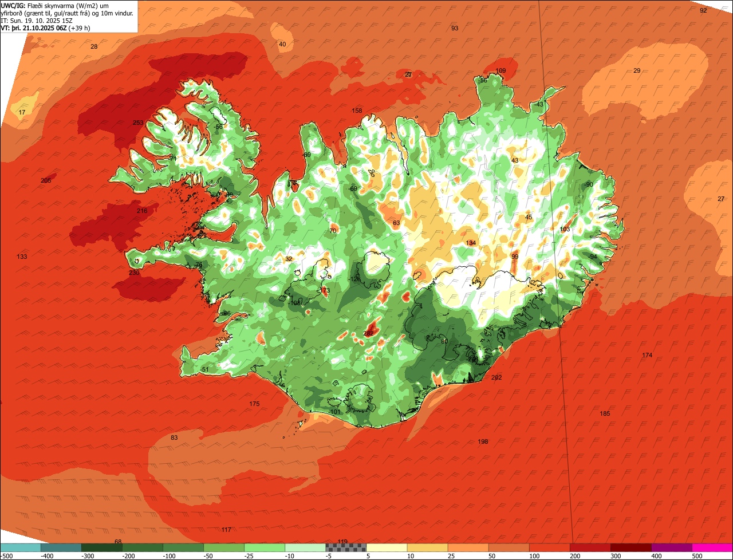Click the 'VT: Þri. 21.10.2025 06Z (+39 h)' line
The width and height of the screenshot is (733, 560).
click(46, 28)
